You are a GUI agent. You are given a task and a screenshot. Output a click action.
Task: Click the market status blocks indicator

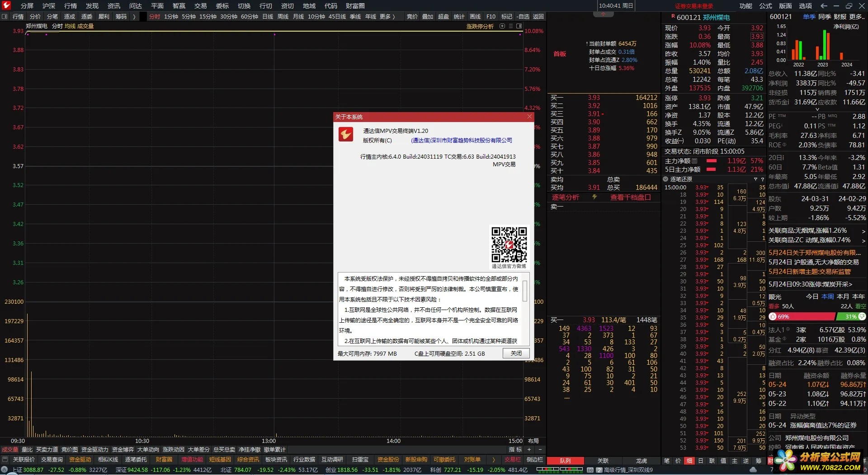click(x=560, y=470)
